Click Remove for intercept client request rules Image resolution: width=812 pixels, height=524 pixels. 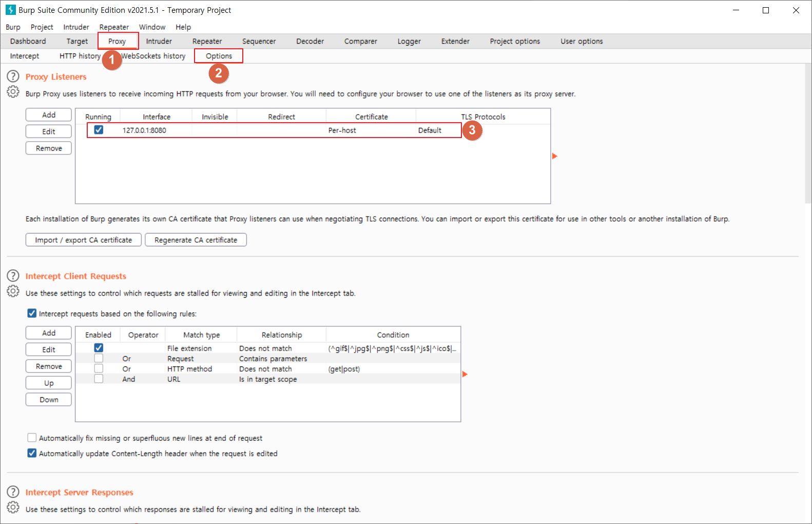point(49,366)
